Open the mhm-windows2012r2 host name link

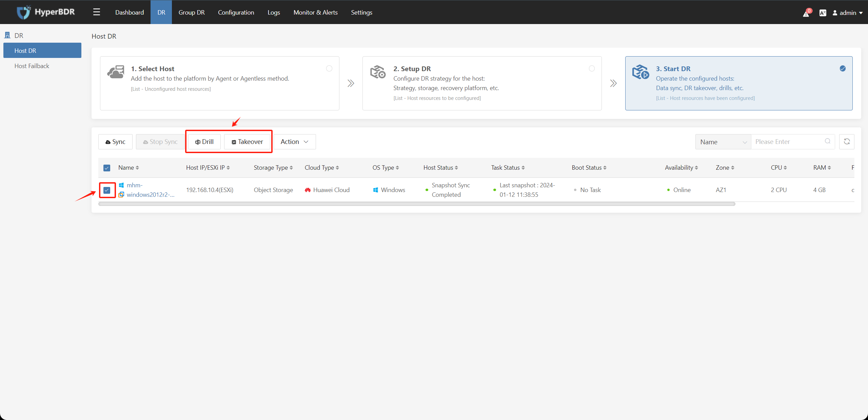tap(151, 190)
